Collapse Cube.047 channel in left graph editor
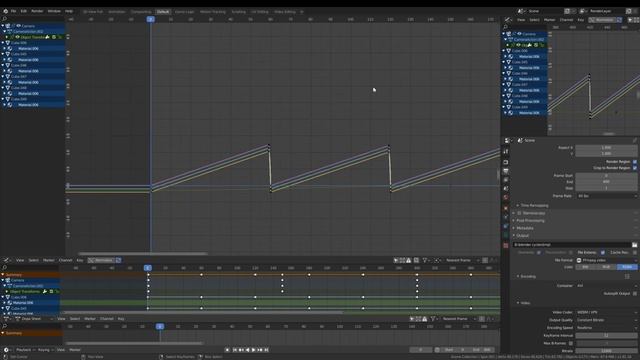Screen dimensions: 640x360 pyautogui.click(x=3, y=76)
